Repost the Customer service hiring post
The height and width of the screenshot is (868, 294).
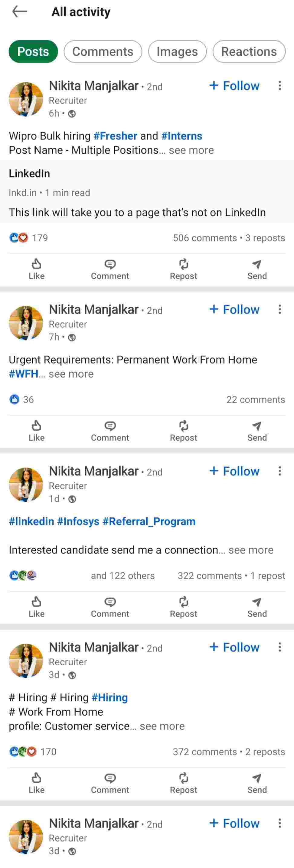[x=183, y=783]
